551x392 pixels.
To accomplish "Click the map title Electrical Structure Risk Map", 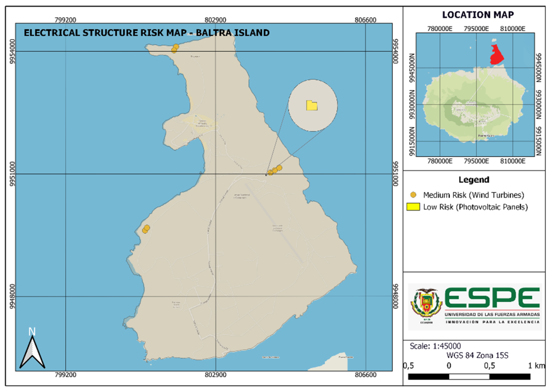I will (146, 33).
